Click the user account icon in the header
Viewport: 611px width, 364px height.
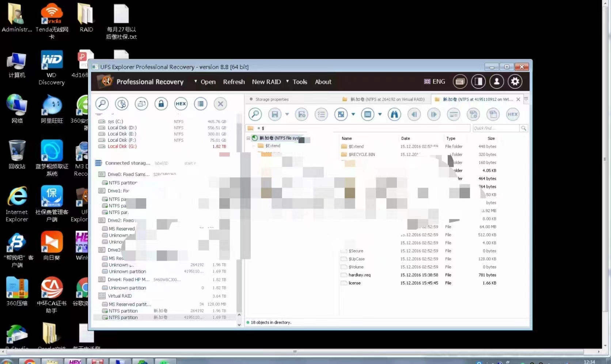tap(497, 81)
